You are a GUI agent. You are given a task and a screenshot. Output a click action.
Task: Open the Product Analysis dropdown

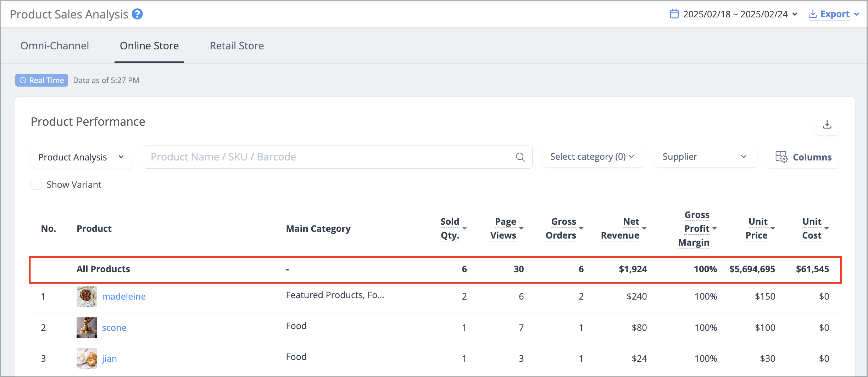82,157
